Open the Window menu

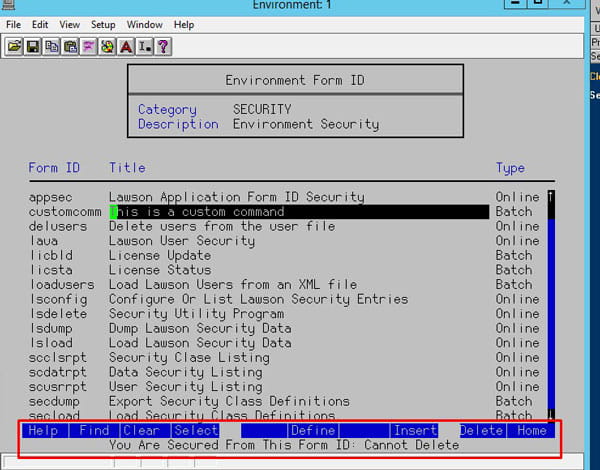pyautogui.click(x=144, y=25)
